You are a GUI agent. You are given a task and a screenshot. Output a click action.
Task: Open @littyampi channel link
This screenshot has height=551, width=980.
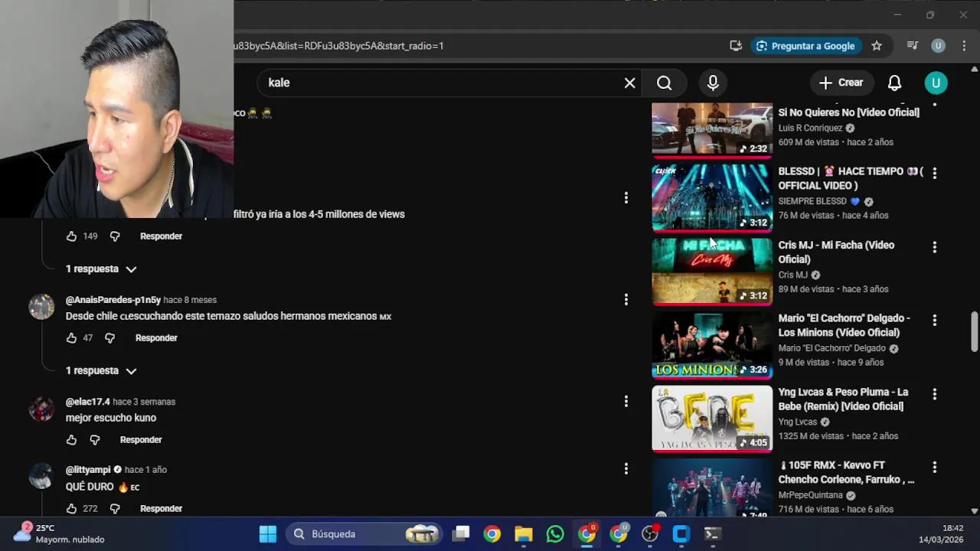(89, 470)
